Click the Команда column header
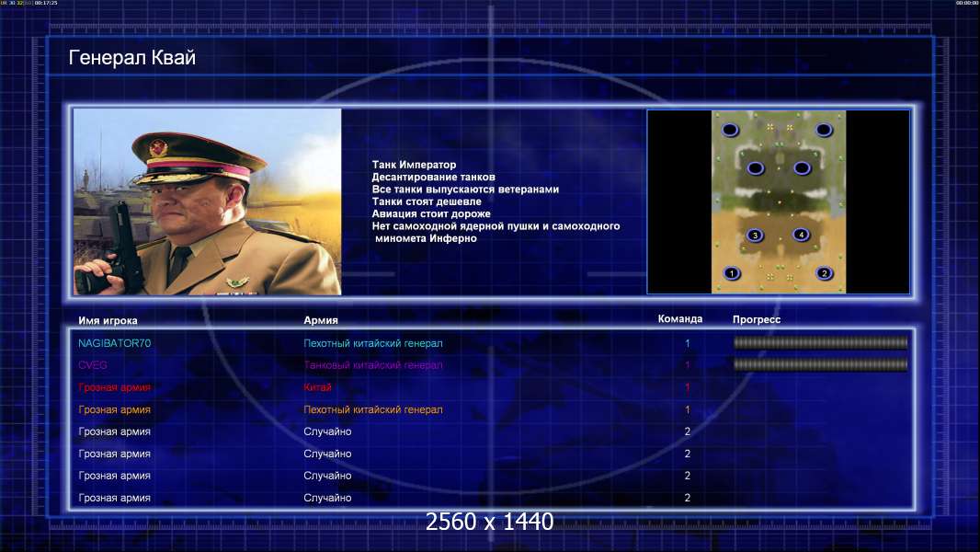This screenshot has height=552, width=980. pyautogui.click(x=680, y=319)
